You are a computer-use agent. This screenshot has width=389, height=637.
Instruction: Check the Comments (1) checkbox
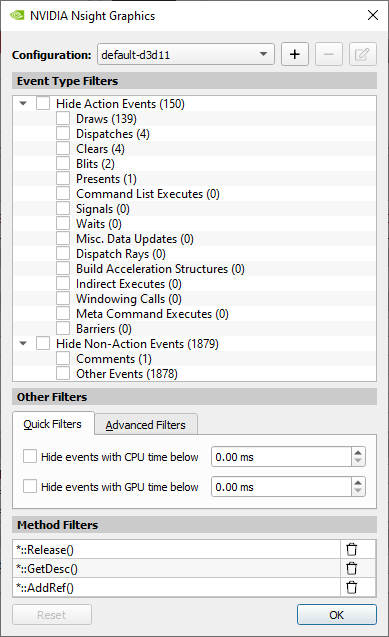(63, 358)
